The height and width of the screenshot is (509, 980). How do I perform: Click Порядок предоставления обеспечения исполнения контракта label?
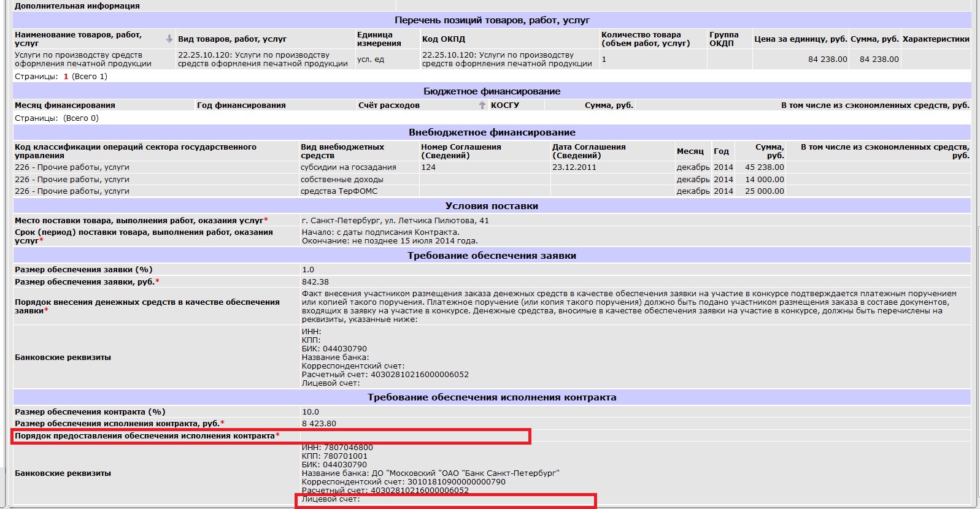tap(147, 436)
